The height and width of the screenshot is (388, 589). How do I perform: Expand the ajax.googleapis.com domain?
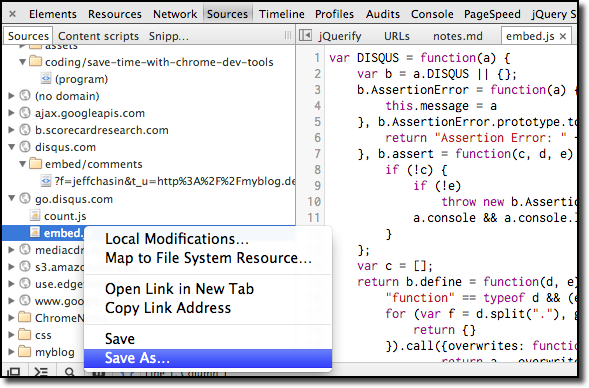[11, 113]
